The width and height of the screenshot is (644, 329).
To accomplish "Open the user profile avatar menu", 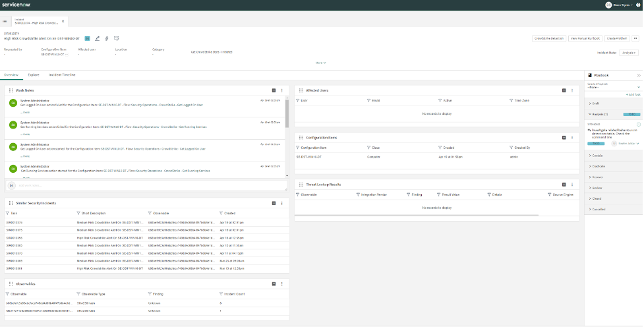I will [608, 5].
